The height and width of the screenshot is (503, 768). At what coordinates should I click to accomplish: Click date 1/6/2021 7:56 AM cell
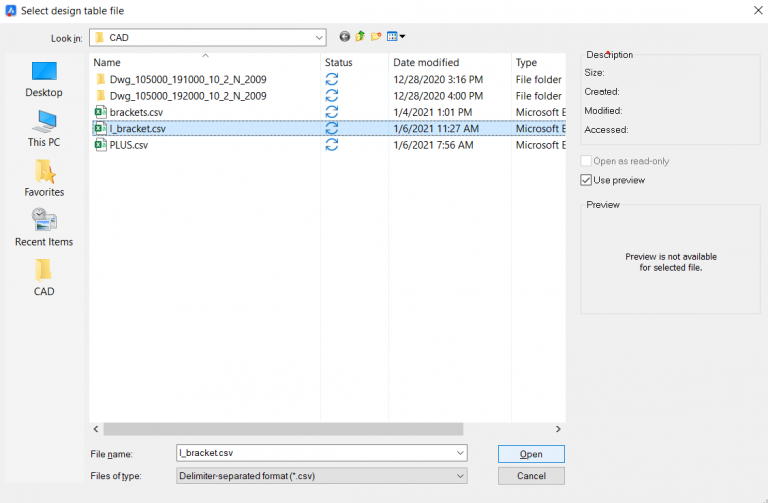[x=433, y=145]
